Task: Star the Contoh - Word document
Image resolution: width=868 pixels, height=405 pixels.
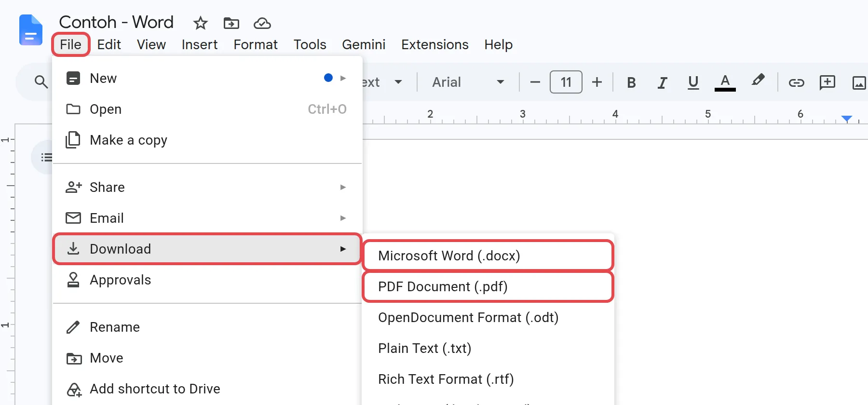Action: [200, 23]
